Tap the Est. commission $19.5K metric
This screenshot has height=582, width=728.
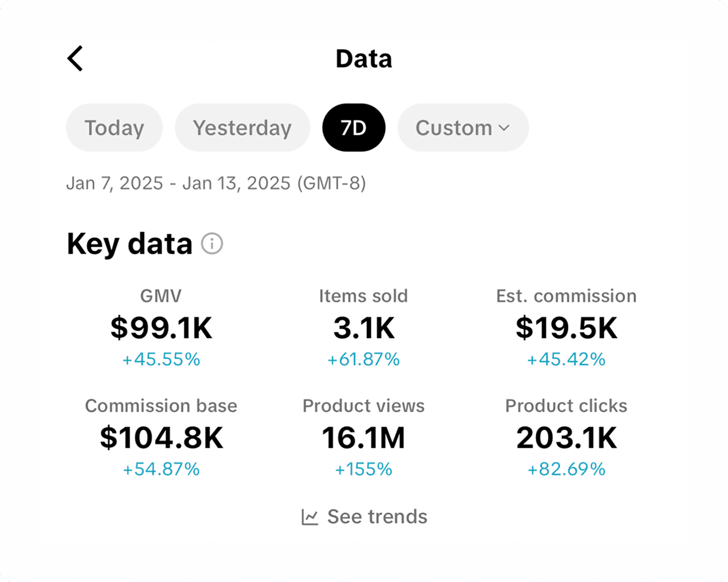point(566,327)
